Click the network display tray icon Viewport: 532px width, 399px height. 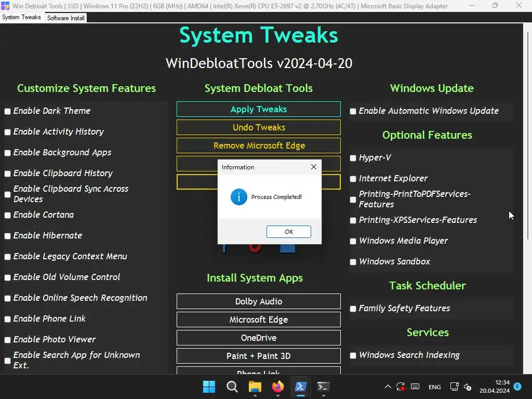(454, 387)
